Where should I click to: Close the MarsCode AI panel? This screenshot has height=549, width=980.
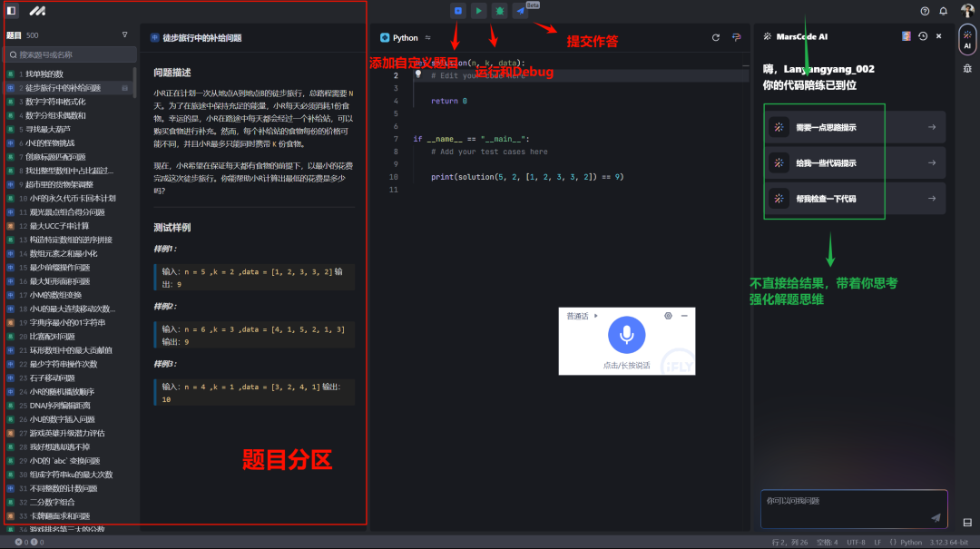pyautogui.click(x=939, y=36)
